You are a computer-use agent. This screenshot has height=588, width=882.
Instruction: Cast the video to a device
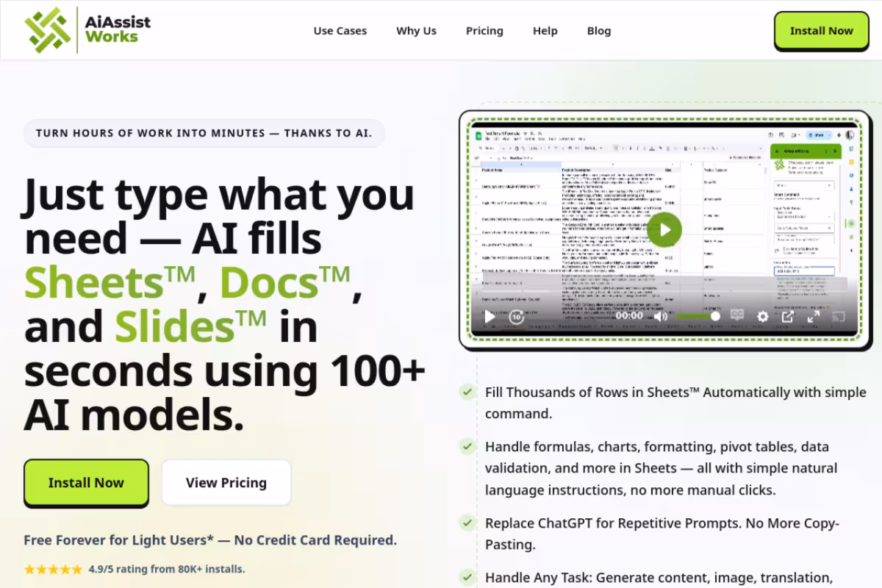tap(838, 316)
